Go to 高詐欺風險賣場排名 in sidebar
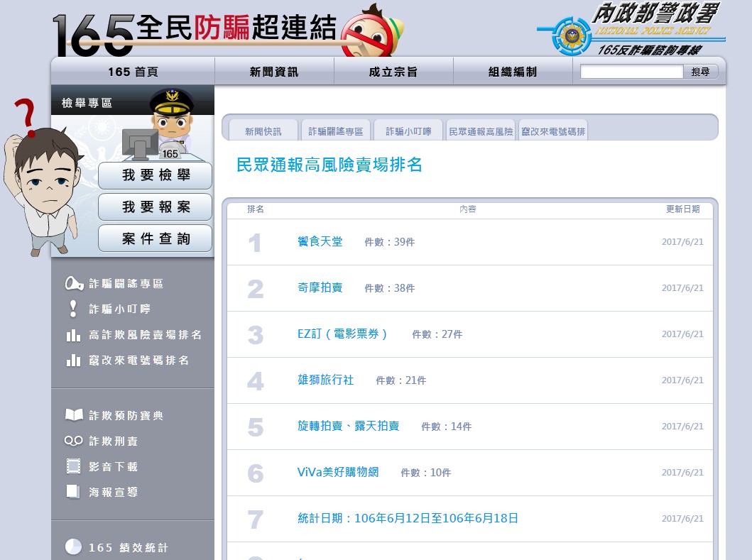 [x=146, y=335]
